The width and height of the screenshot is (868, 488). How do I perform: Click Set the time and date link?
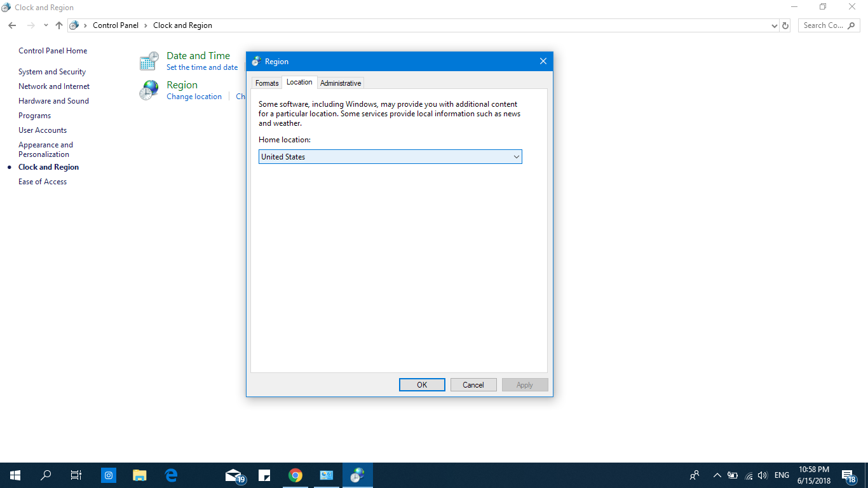point(202,67)
